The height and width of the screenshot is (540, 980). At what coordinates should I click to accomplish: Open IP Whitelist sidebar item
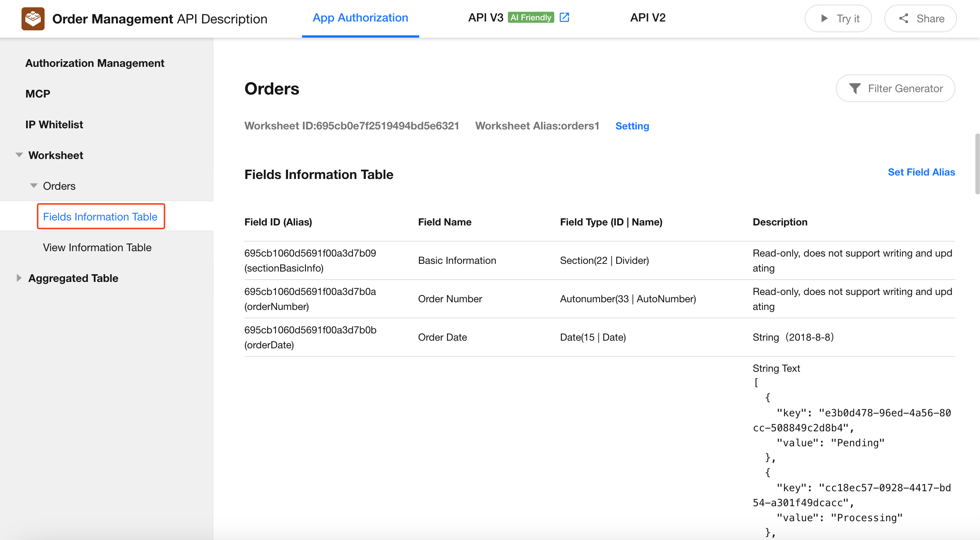(54, 124)
